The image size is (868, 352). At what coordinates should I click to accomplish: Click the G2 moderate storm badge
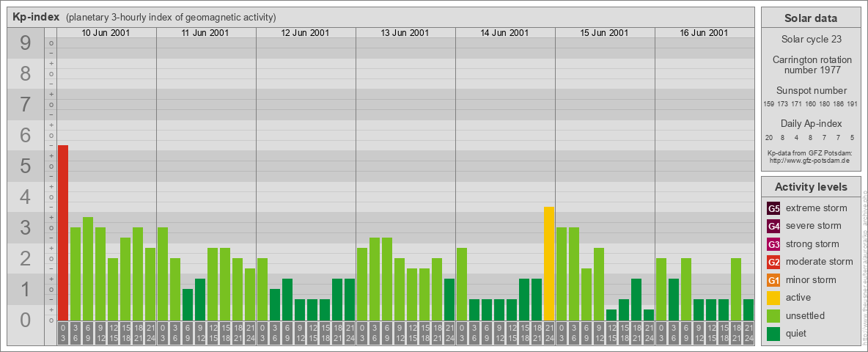[x=773, y=262]
